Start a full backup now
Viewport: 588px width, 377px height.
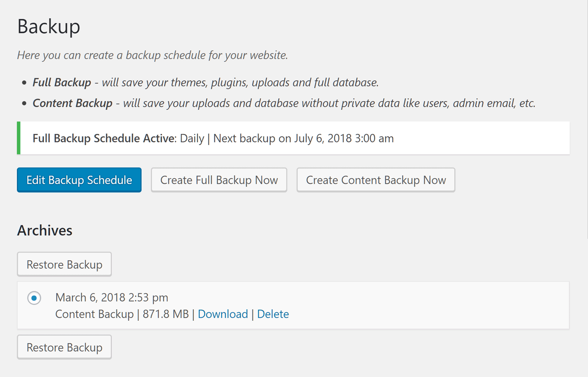click(x=219, y=180)
